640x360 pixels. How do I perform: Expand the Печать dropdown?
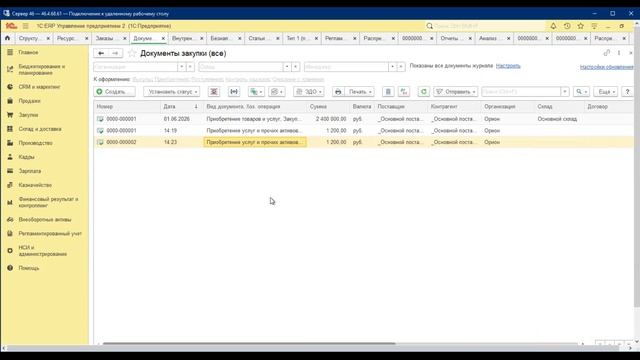360,92
